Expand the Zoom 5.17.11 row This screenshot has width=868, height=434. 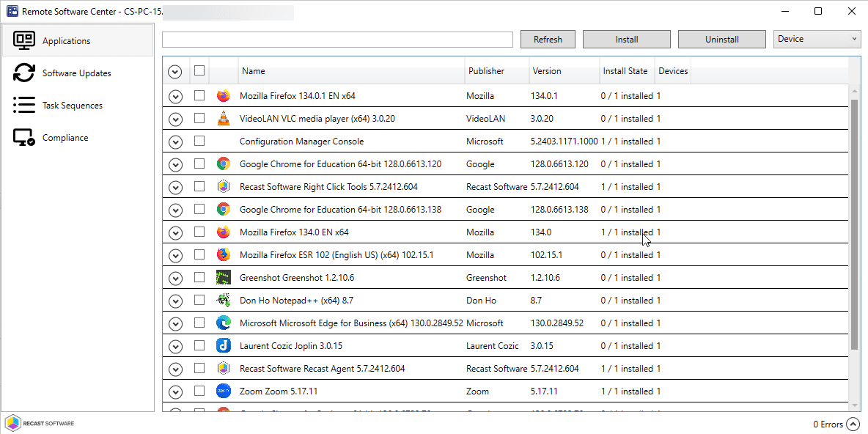click(175, 391)
